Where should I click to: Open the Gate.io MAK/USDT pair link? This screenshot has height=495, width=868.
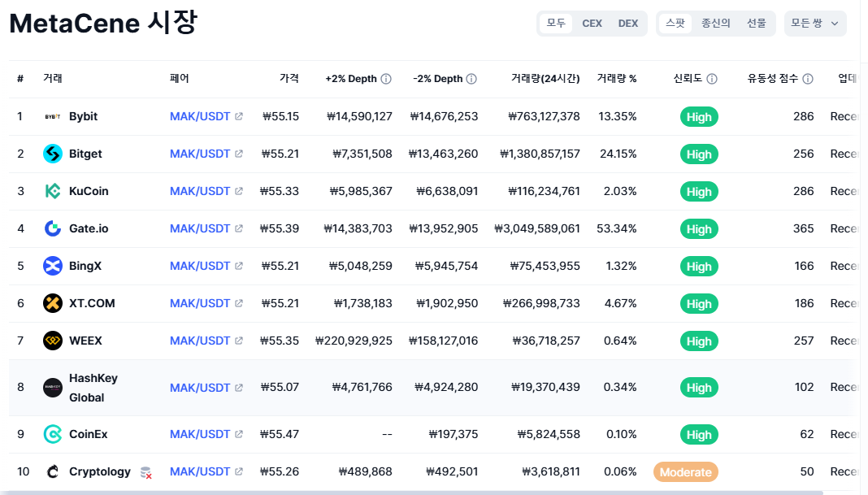(200, 228)
